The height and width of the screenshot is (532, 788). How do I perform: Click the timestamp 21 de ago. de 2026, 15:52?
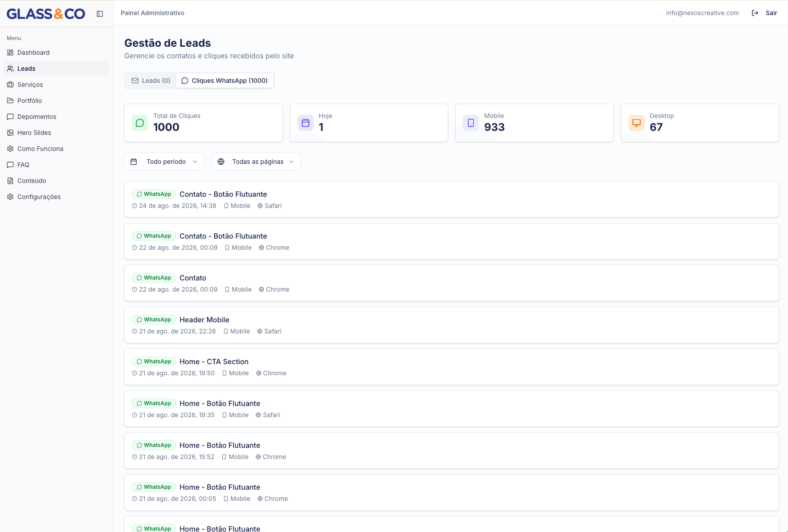point(176,457)
